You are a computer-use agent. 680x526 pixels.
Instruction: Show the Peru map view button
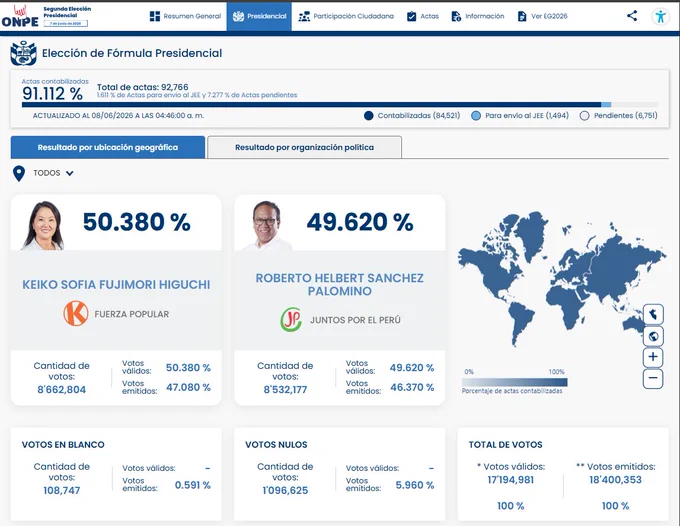click(x=653, y=314)
